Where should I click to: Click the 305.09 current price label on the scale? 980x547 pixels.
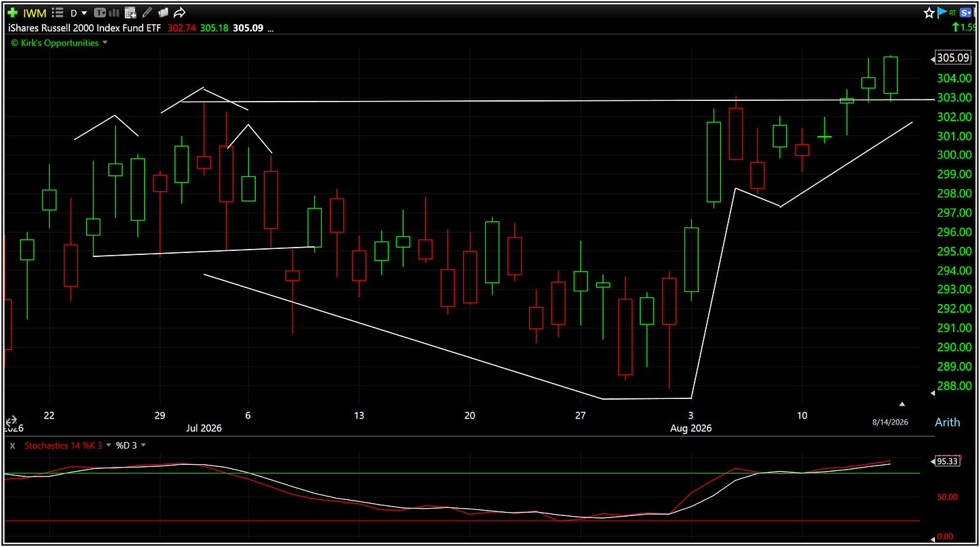tap(953, 58)
